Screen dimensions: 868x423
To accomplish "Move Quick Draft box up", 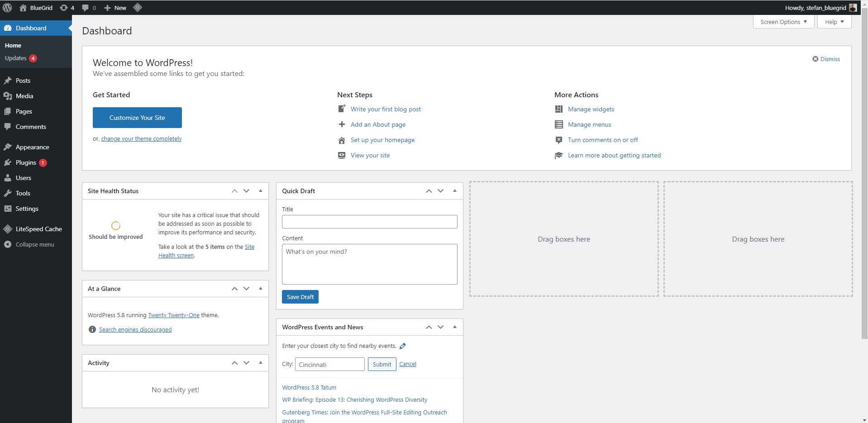I will 429,191.
